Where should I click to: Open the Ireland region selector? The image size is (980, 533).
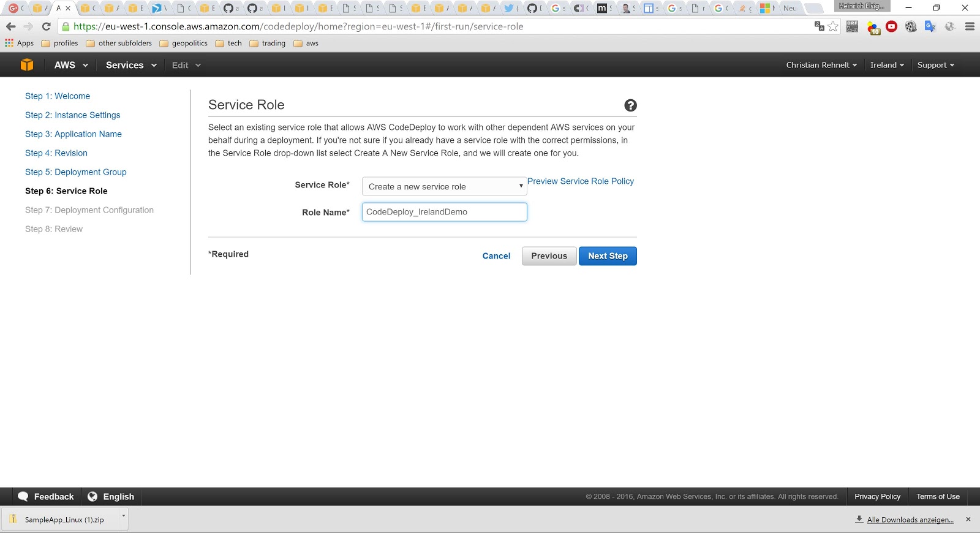coord(887,65)
